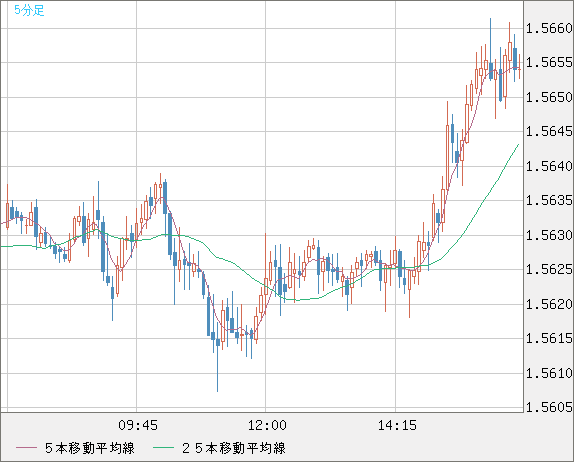Click the 1.5650 price label
The width and height of the screenshot is (574, 462).
click(549, 97)
